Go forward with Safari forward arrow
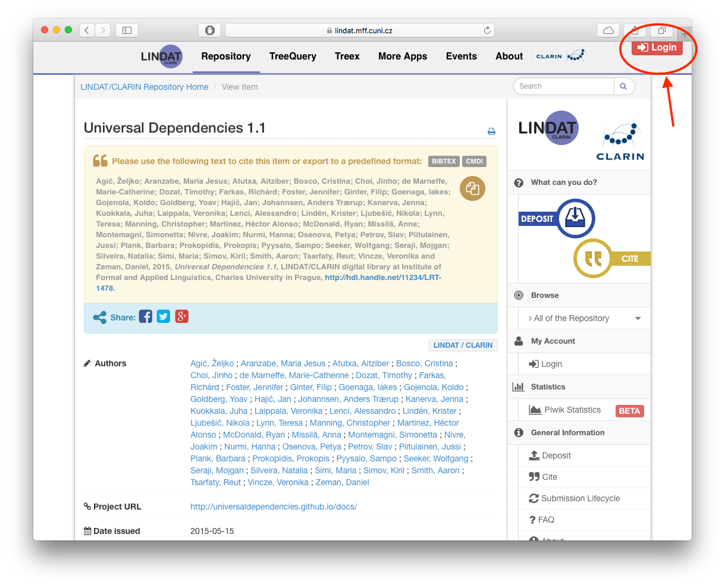 [x=103, y=30]
